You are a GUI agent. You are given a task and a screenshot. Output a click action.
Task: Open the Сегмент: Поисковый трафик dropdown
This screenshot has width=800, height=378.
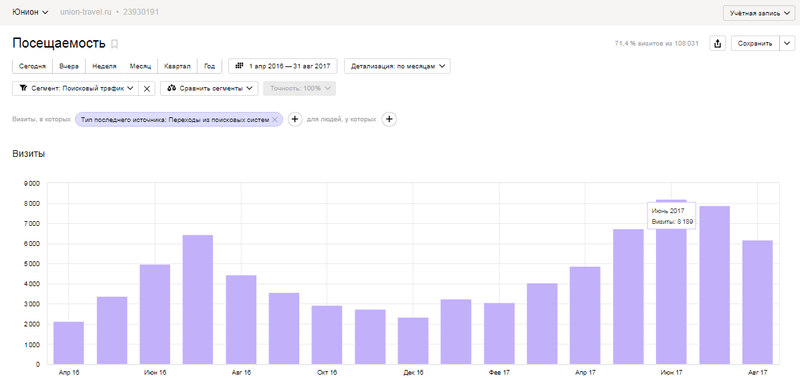(x=76, y=88)
